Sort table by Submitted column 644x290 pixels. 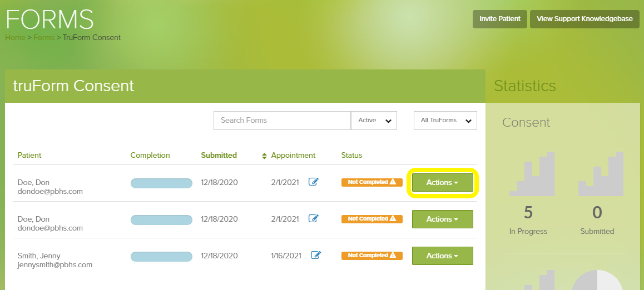click(x=219, y=156)
